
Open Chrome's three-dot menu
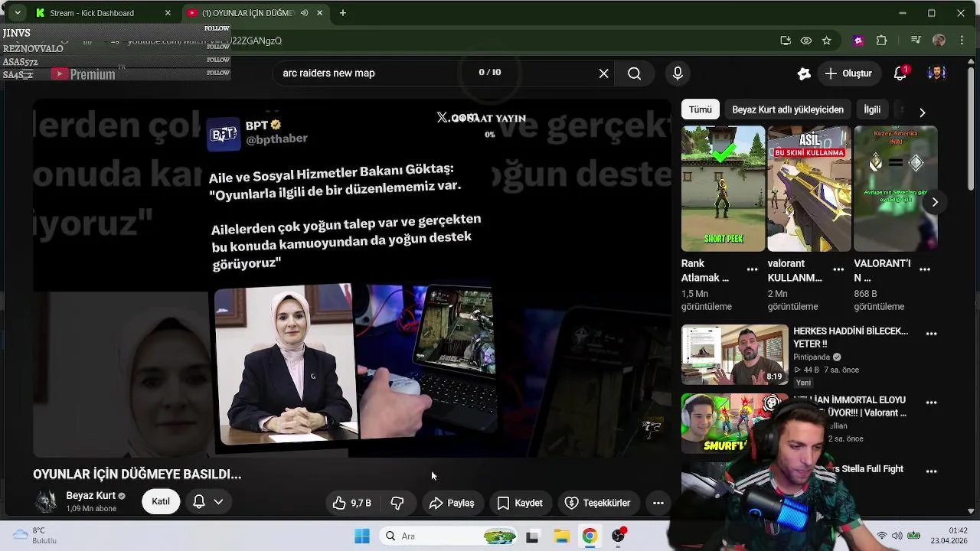click(962, 41)
